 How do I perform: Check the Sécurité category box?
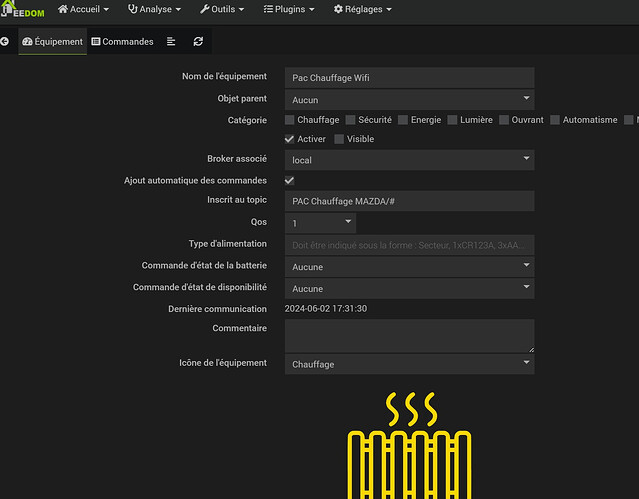pyautogui.click(x=350, y=120)
